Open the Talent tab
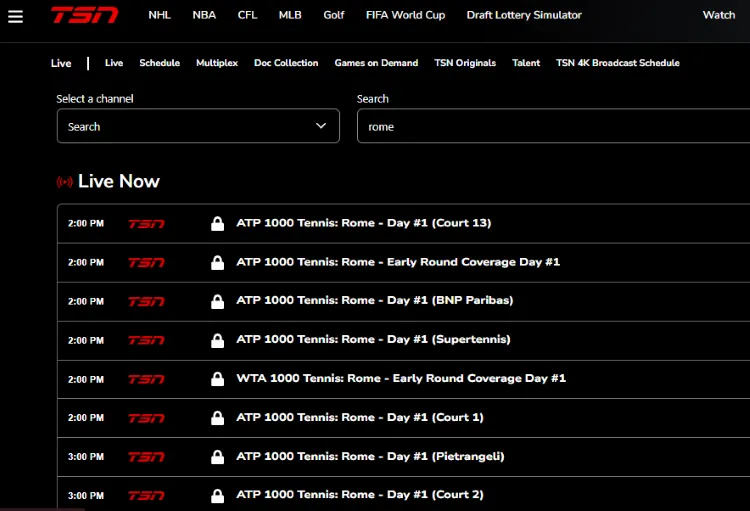 526,63
